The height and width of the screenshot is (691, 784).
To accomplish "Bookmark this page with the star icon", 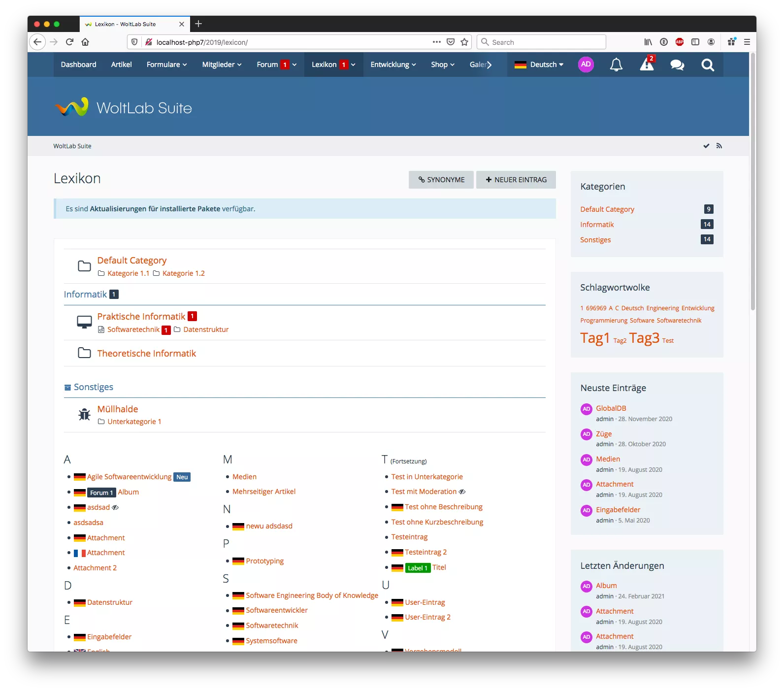I will (464, 42).
